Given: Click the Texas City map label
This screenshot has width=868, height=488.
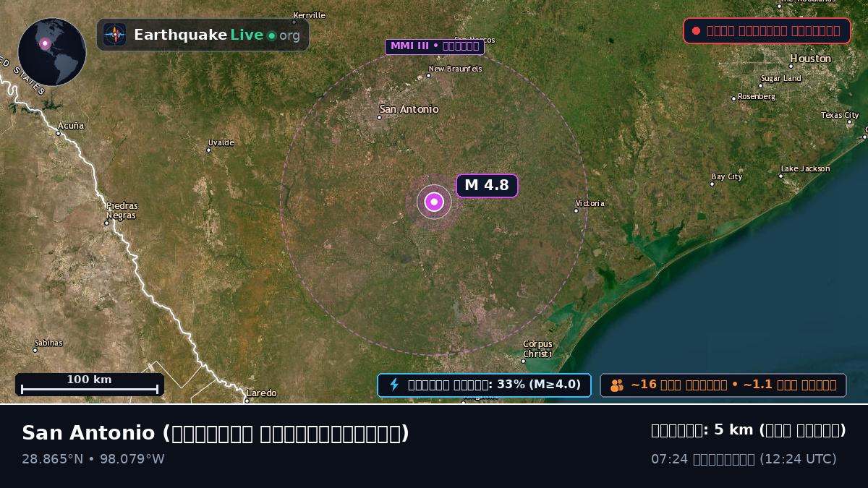Looking at the screenshot, I should pos(840,115).
